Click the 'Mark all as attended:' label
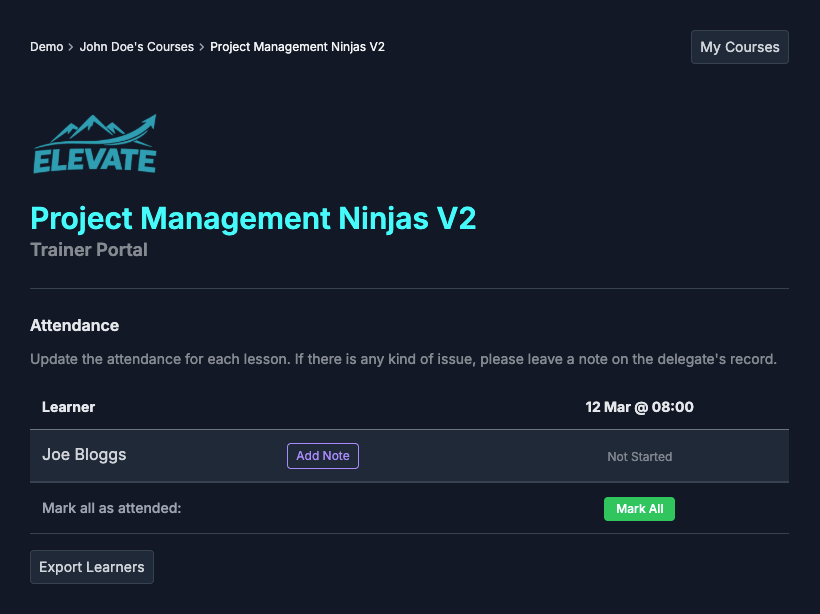Image resolution: width=820 pixels, height=614 pixels. (112, 508)
